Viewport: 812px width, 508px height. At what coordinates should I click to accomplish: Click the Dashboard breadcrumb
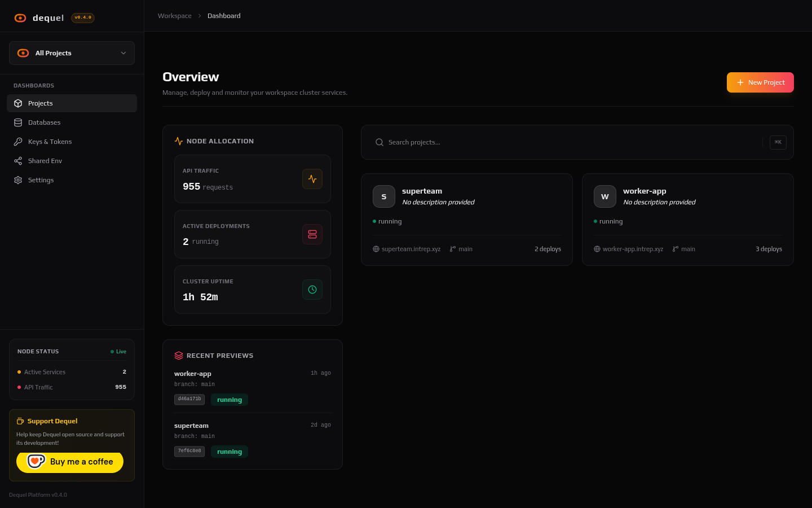(224, 16)
